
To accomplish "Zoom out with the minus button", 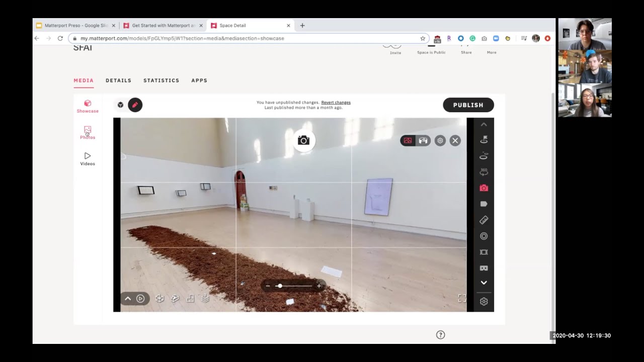I will pyautogui.click(x=268, y=286).
